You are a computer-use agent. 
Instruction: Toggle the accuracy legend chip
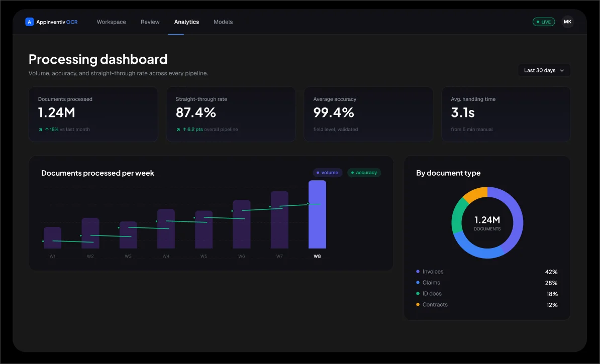click(364, 173)
